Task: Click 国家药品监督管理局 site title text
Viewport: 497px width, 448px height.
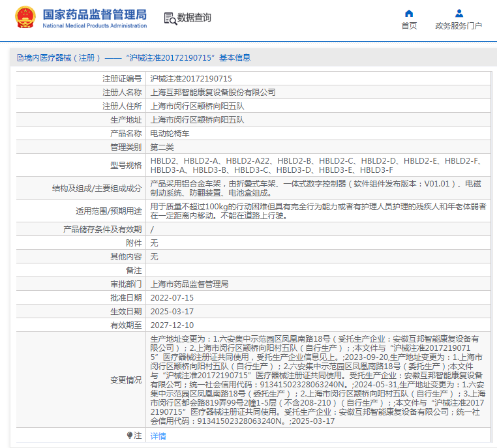Action: click(x=95, y=14)
